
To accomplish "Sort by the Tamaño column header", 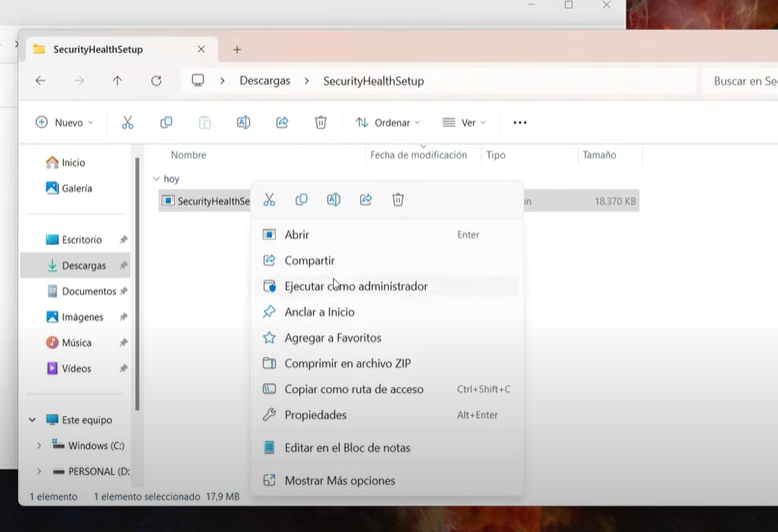I will 599,155.
